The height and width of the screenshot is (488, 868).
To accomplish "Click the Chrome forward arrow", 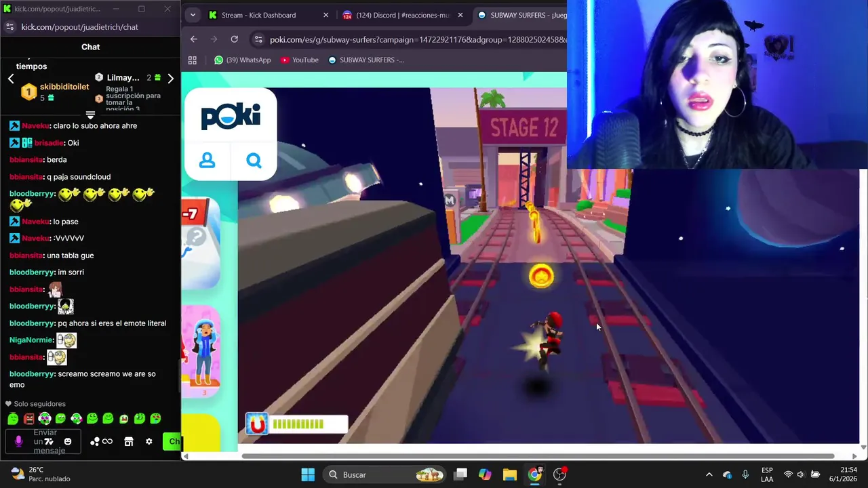I will 214,39.
